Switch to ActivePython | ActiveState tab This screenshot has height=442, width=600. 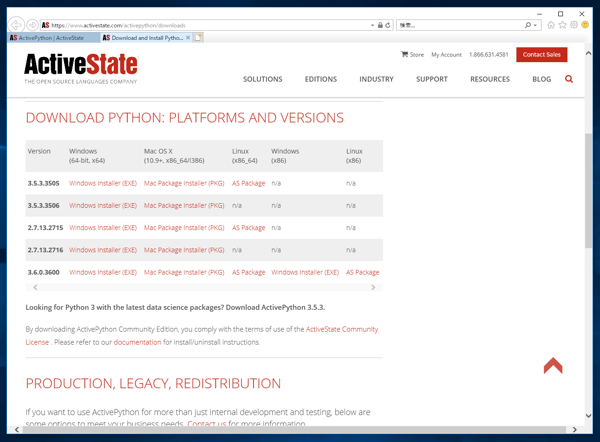[x=54, y=38]
